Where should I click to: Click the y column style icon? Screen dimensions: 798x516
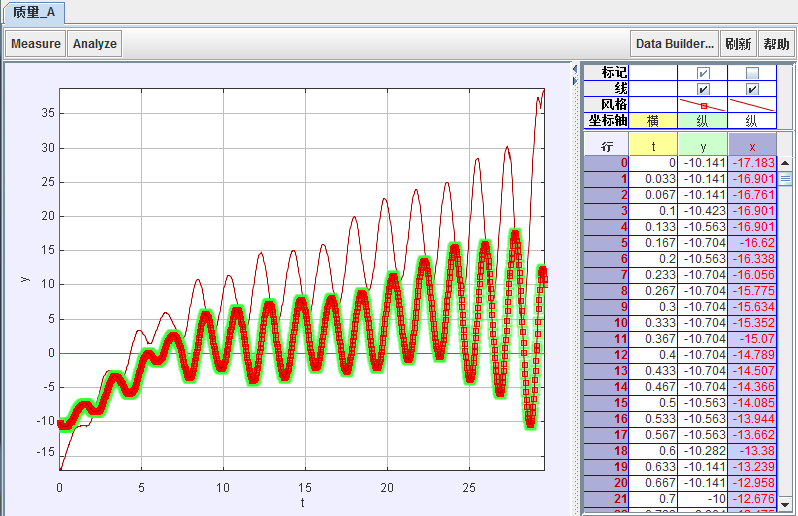click(x=703, y=104)
